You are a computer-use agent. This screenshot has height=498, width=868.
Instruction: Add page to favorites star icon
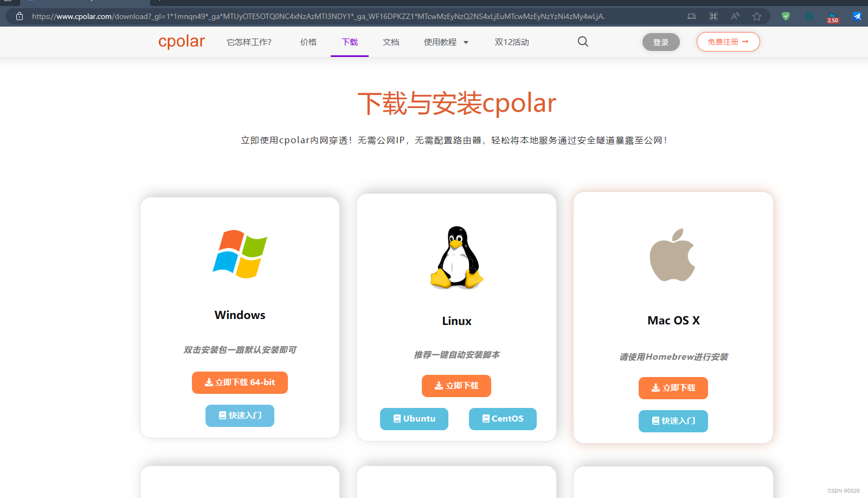(x=757, y=16)
